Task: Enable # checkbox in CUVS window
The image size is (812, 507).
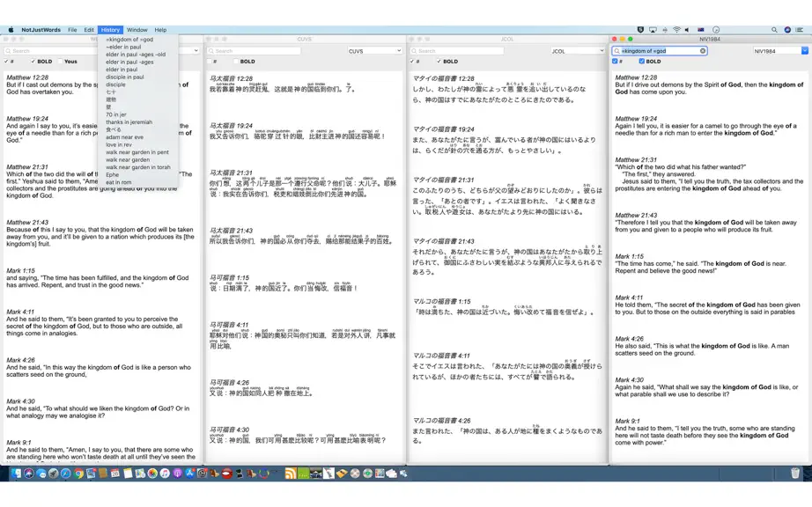Action: (x=210, y=61)
